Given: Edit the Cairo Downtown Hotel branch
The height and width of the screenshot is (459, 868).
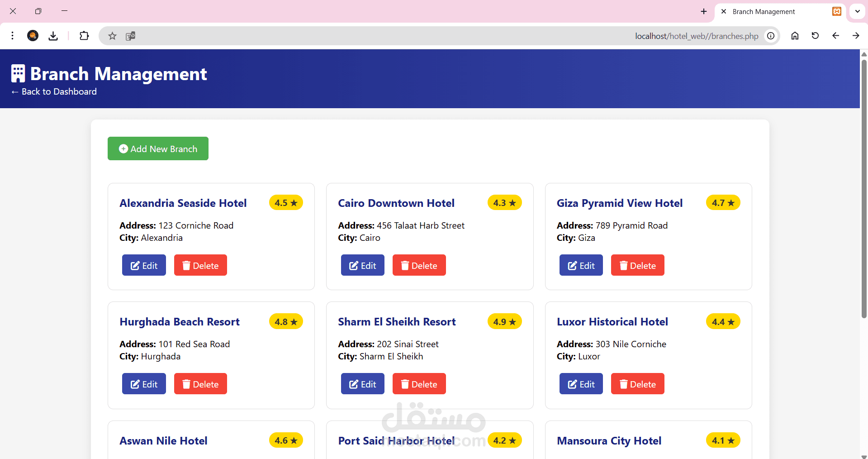Looking at the screenshot, I should pyautogui.click(x=363, y=265).
